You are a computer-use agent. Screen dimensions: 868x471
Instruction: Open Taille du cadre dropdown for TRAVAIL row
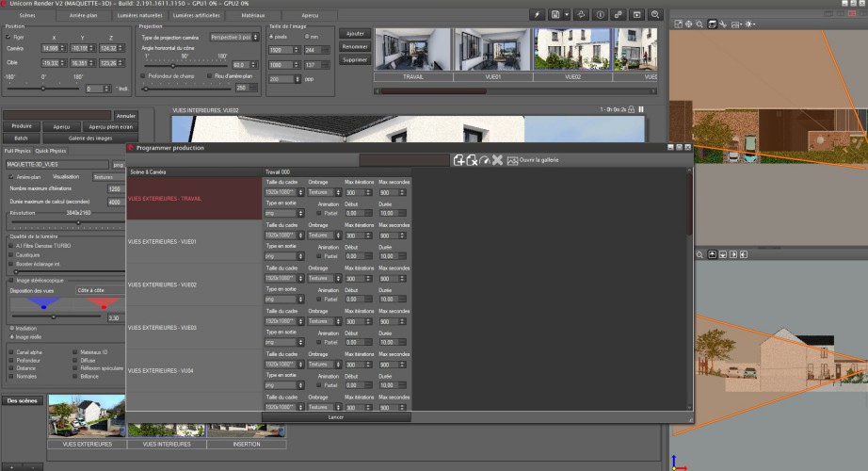tap(282, 192)
